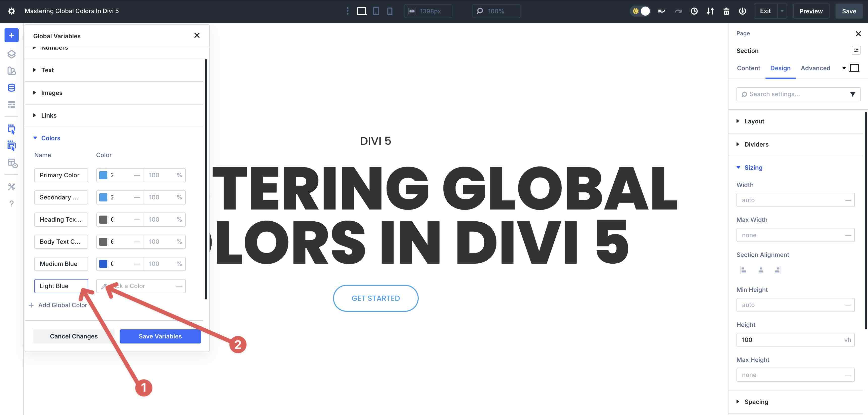Switch to the Advanced tab

815,68
